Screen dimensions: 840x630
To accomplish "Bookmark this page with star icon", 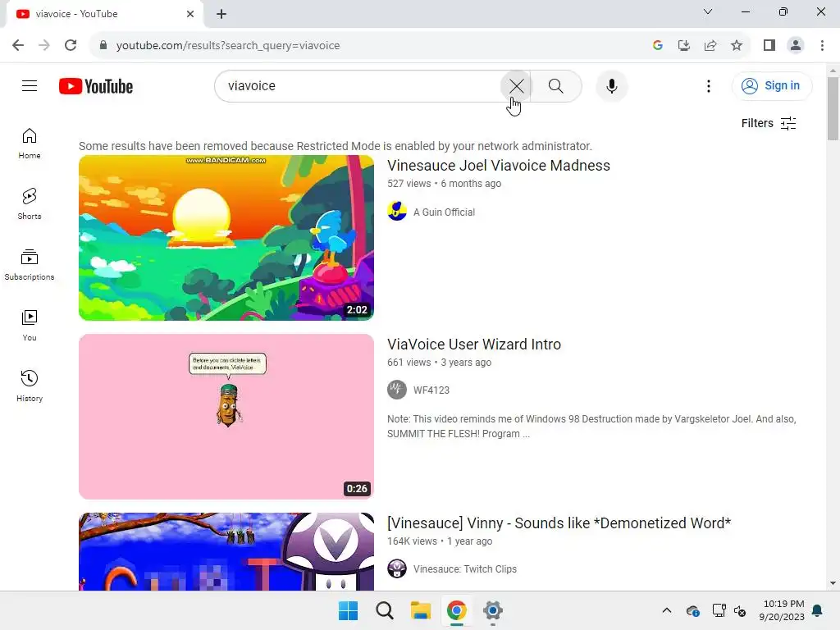I will point(737,46).
